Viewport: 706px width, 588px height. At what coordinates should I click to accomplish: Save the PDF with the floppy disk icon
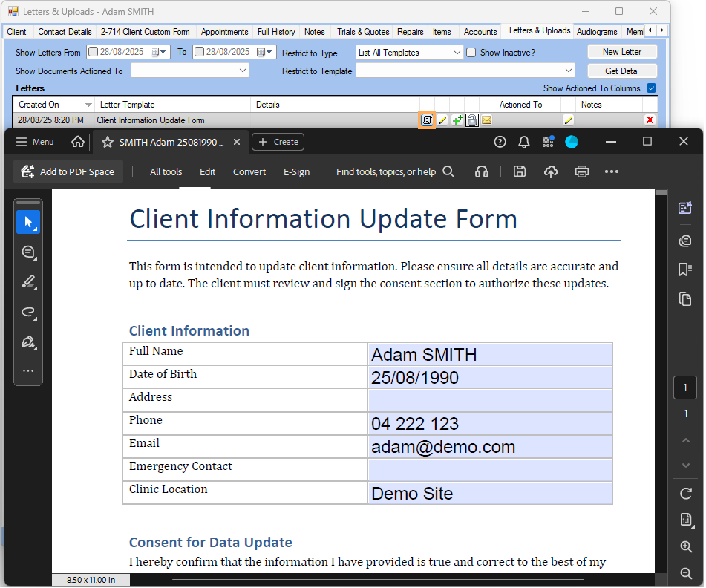pos(520,171)
